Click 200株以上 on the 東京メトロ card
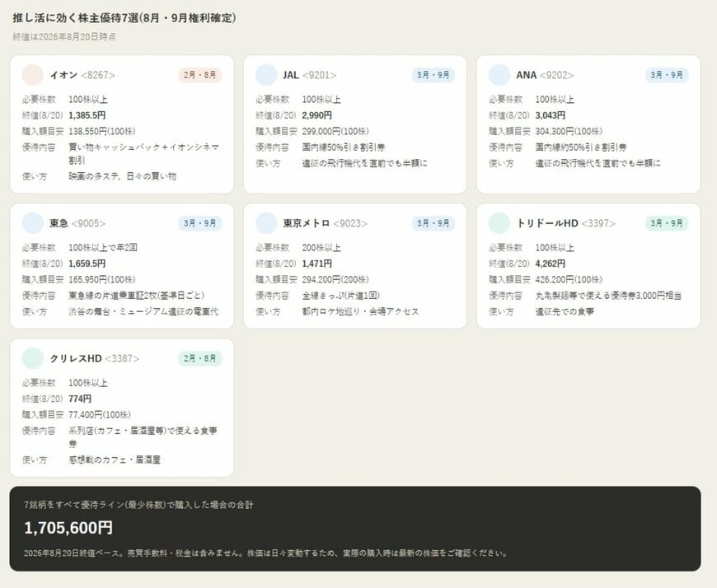The width and height of the screenshot is (717, 588). [x=321, y=248]
